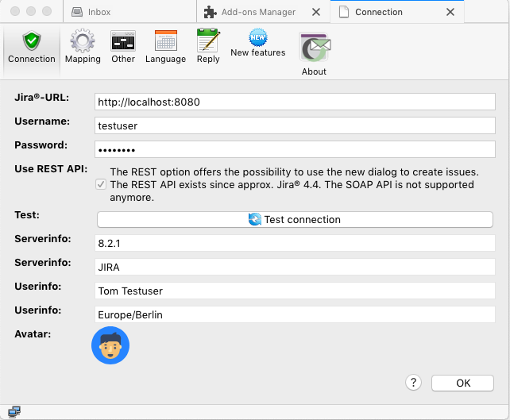Select the Language settings pane
Viewport: 510px width, 420px height.
click(165, 47)
